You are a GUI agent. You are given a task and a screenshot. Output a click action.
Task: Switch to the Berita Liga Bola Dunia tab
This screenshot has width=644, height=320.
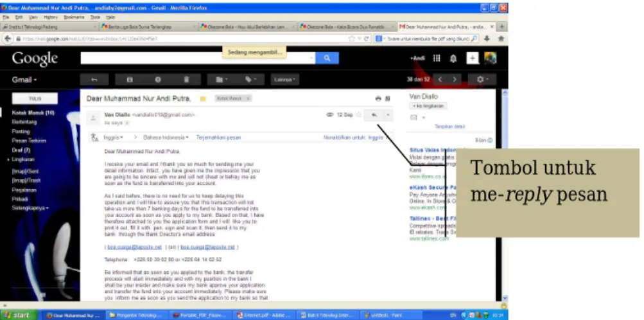[x=148, y=27]
